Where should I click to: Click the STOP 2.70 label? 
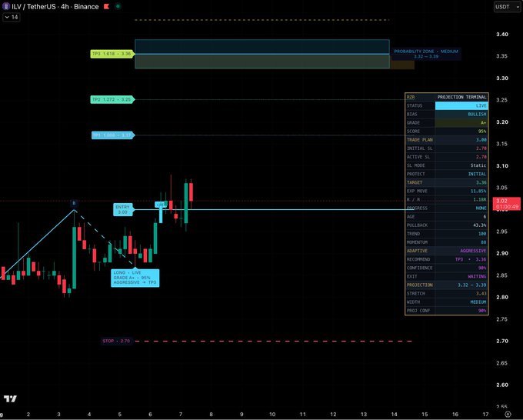click(x=116, y=341)
